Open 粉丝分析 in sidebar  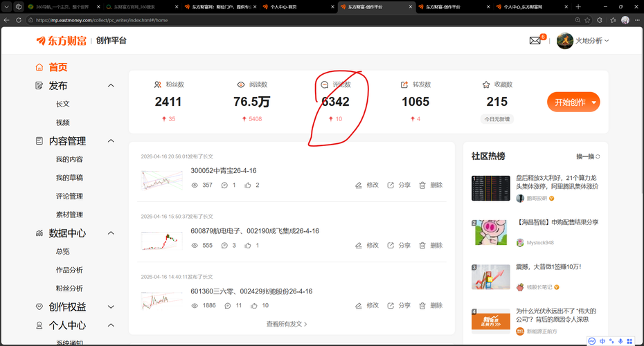click(x=69, y=288)
